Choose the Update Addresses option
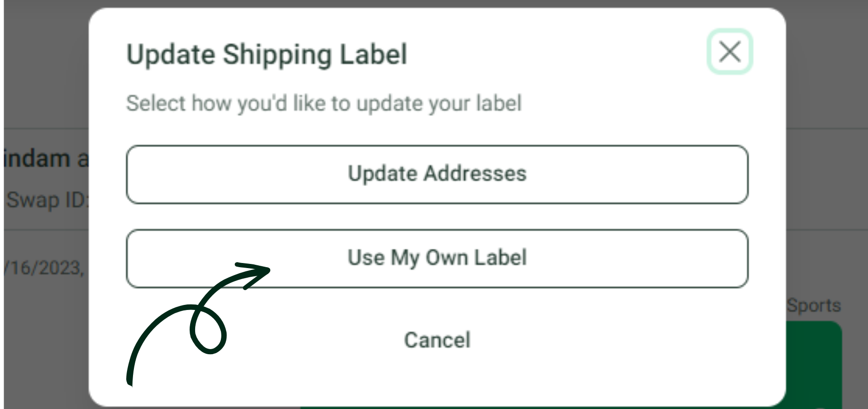Image resolution: width=868 pixels, height=409 pixels. point(437,175)
